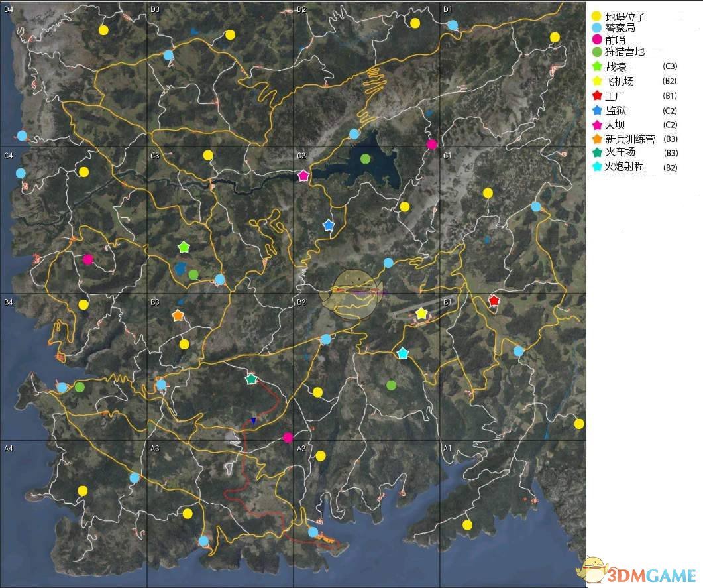The width and height of the screenshot is (703, 588).
Task: Click the legend label 狩猎营地
Action: click(x=625, y=52)
